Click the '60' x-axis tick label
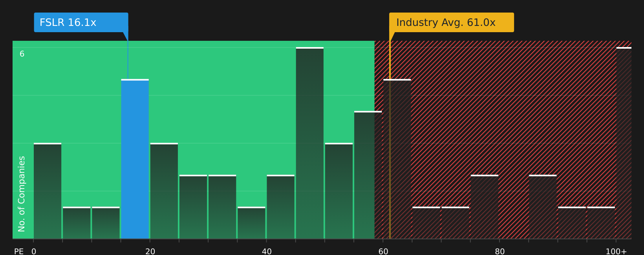The width and height of the screenshot is (644, 255). 383,251
